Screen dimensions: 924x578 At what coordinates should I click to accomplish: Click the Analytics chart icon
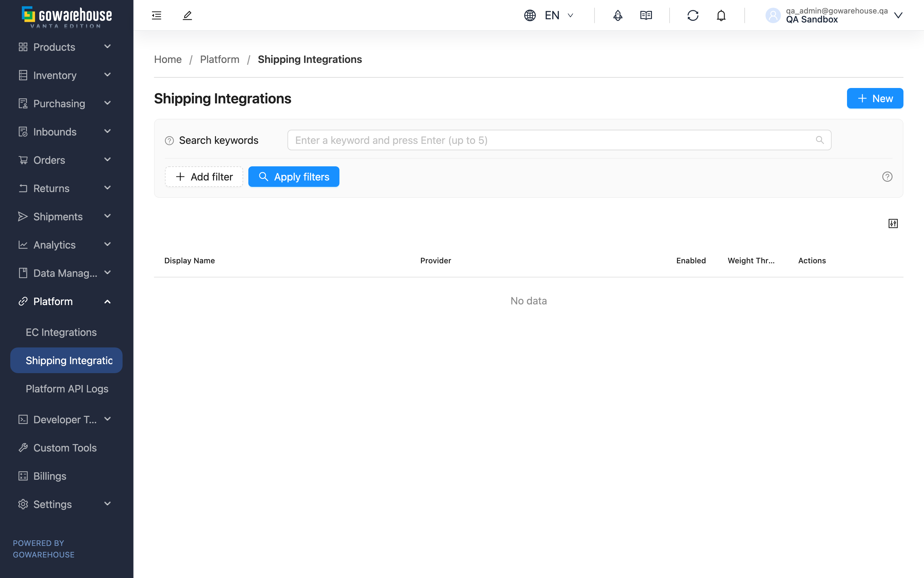point(23,245)
